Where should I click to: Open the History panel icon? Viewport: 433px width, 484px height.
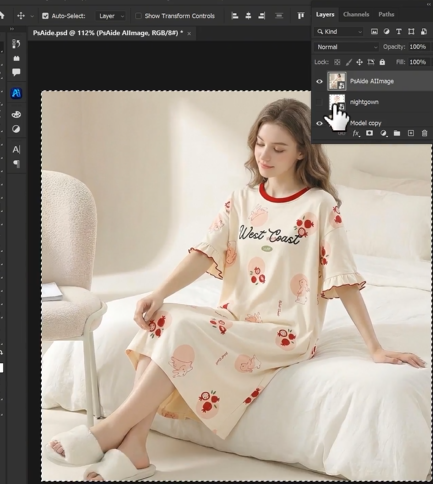pos(16,44)
